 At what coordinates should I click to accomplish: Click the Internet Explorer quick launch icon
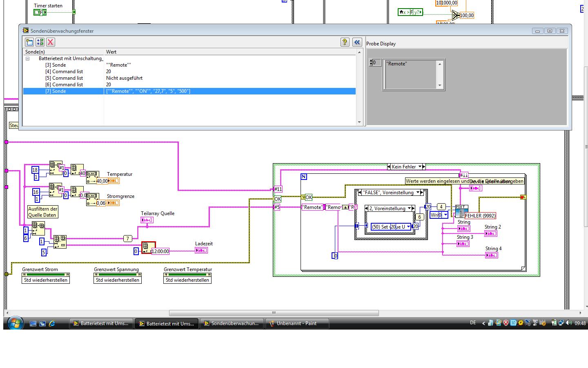[52, 323]
